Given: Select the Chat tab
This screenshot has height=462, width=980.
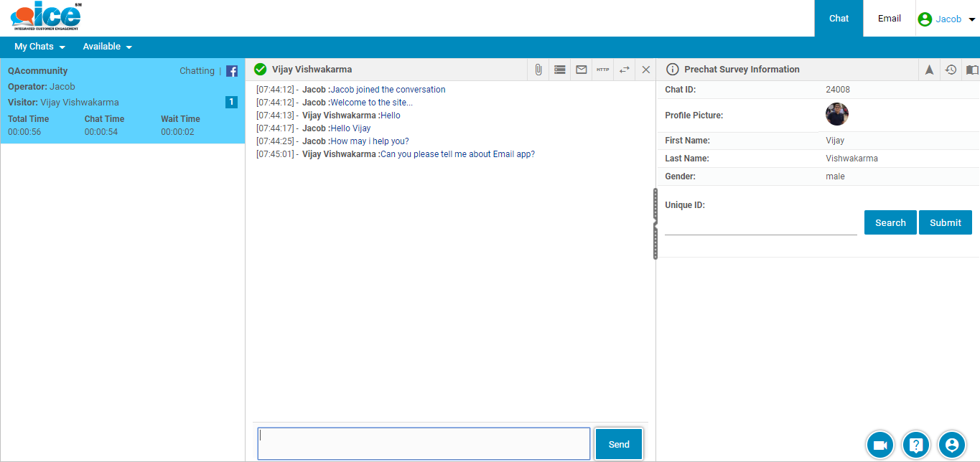Looking at the screenshot, I should coord(839,19).
